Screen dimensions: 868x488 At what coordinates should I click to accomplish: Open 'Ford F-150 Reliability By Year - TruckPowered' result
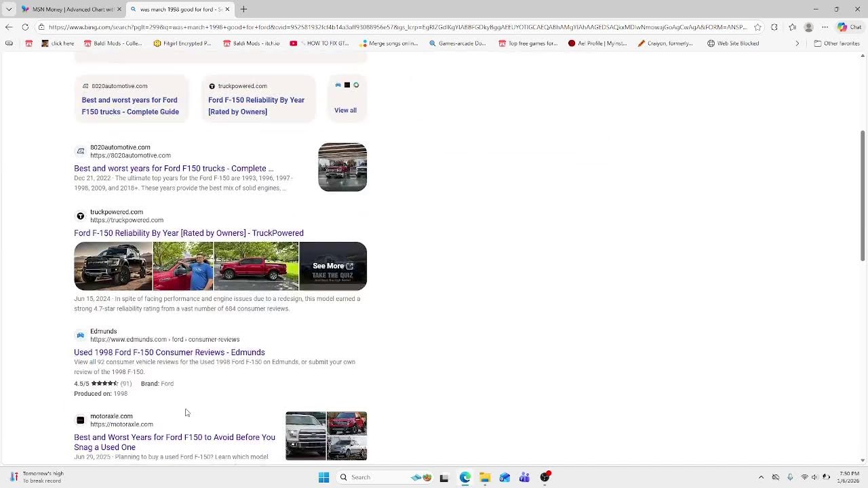tap(189, 233)
